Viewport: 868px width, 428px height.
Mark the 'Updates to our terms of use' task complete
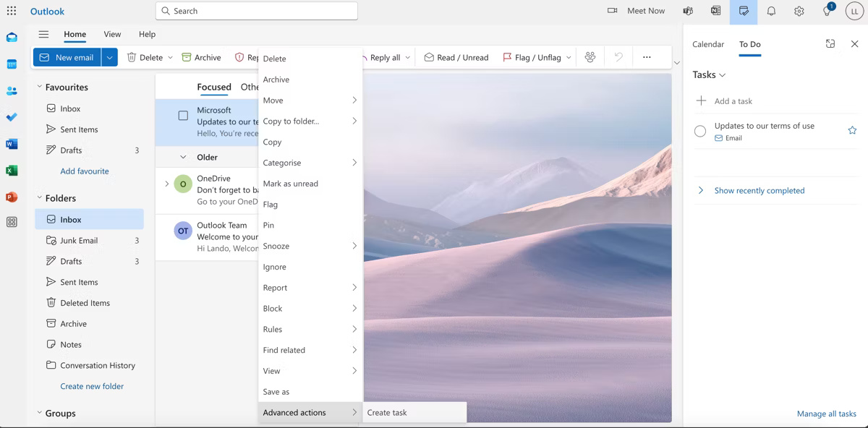pos(699,130)
